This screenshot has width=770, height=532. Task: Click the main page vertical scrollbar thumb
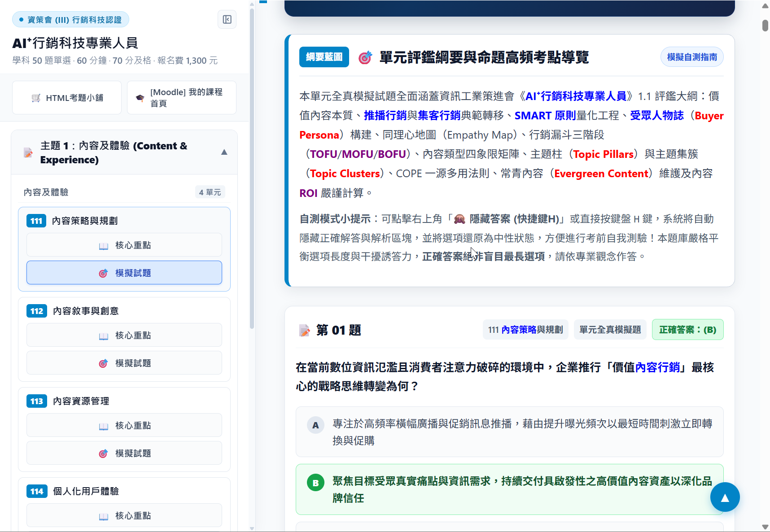[x=765, y=25]
